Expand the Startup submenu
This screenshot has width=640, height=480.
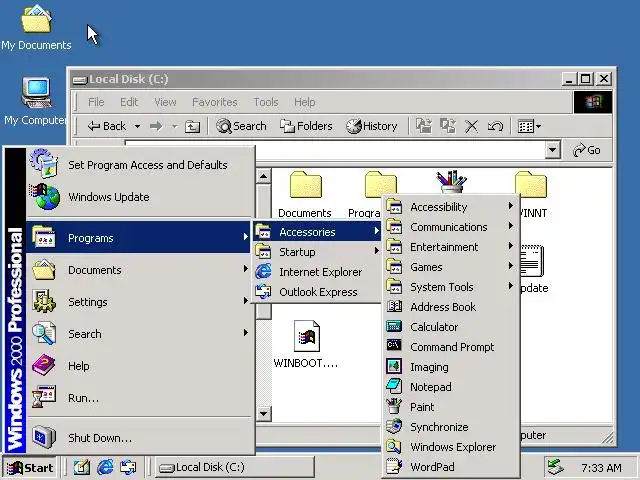pyautogui.click(x=316, y=252)
